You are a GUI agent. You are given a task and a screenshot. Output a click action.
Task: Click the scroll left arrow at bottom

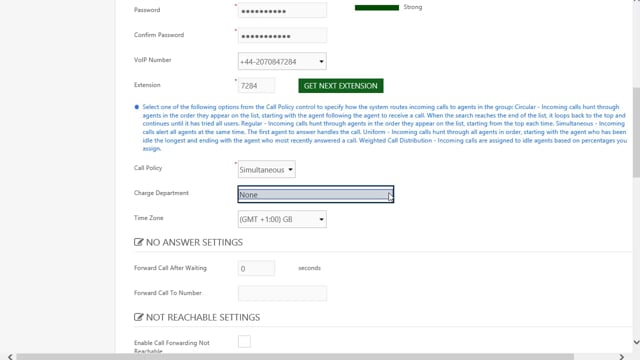point(10,357)
